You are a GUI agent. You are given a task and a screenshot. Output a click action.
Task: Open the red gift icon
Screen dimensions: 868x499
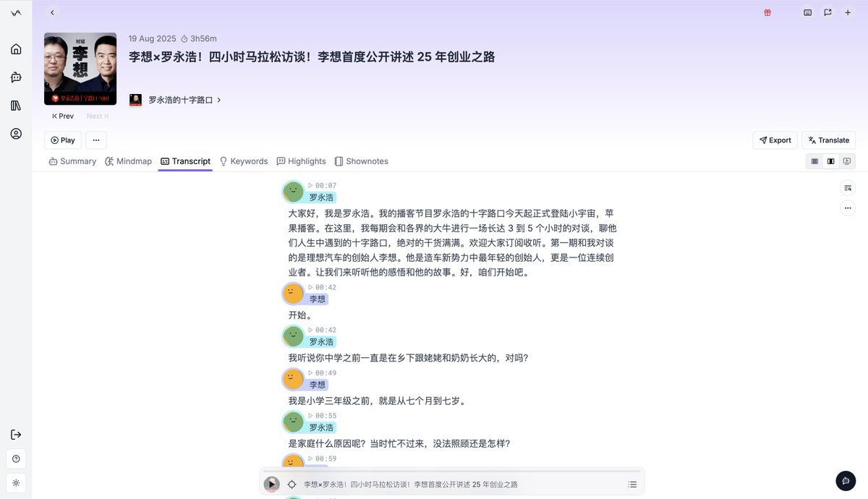point(767,12)
